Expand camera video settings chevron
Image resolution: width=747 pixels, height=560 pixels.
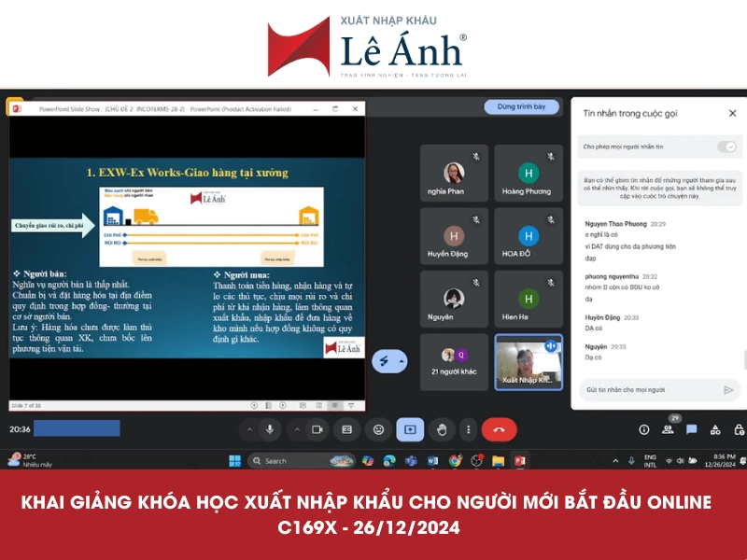point(298,429)
